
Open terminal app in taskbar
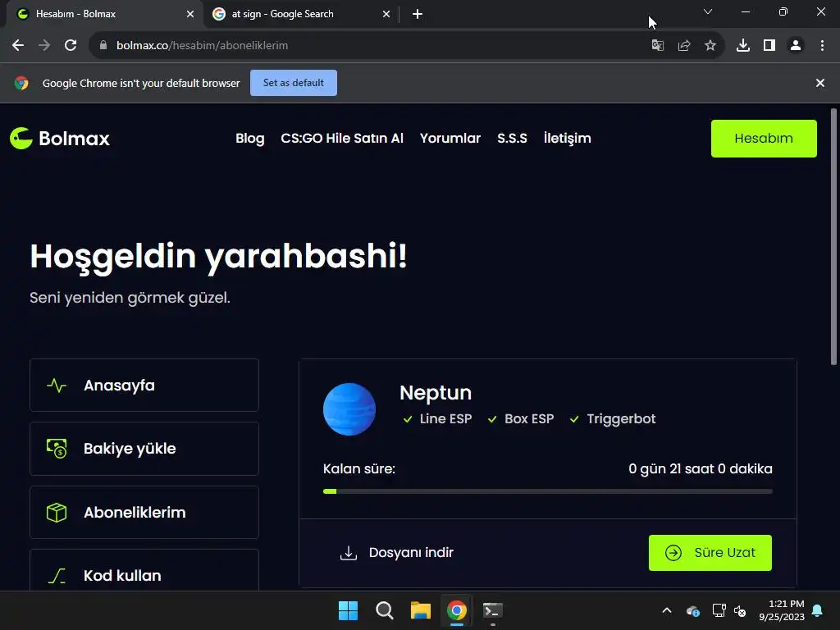pyautogui.click(x=492, y=610)
